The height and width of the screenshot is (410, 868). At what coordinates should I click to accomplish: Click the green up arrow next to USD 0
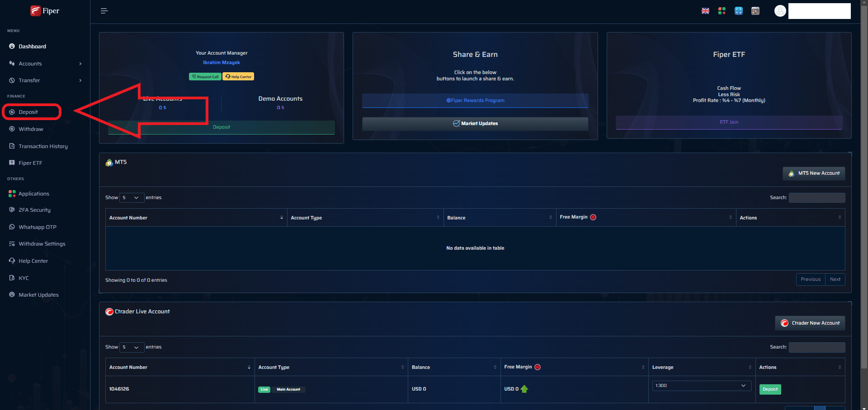(x=524, y=389)
